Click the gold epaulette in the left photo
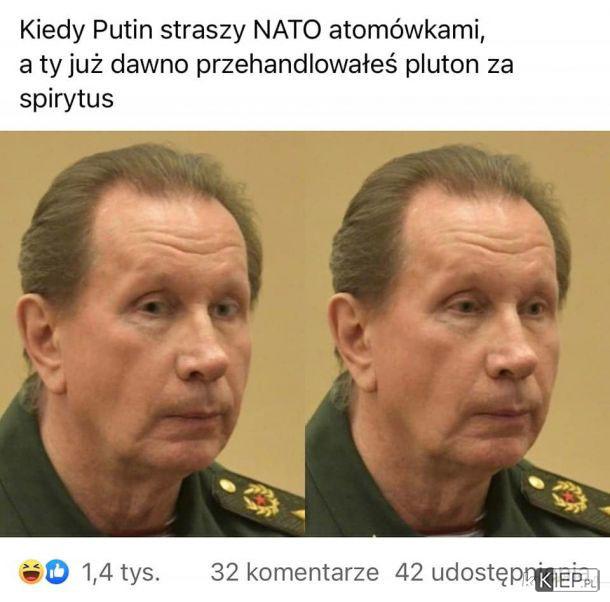This screenshot has width=610, height=602. (258, 500)
